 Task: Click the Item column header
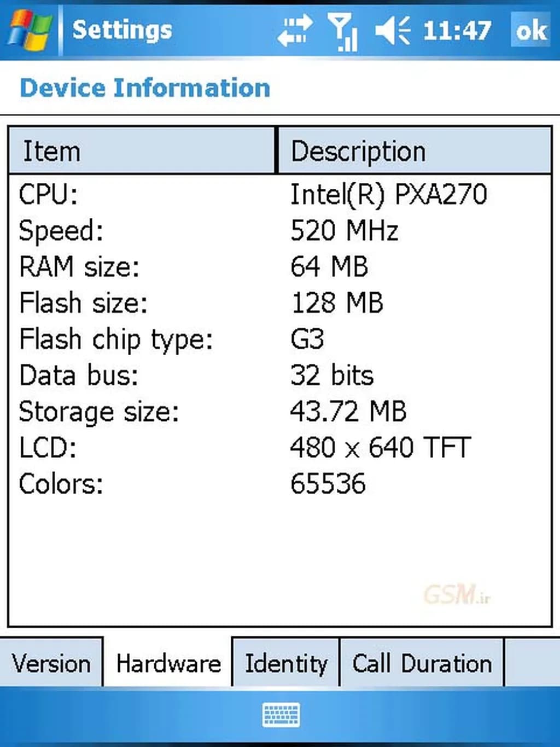[x=141, y=151]
